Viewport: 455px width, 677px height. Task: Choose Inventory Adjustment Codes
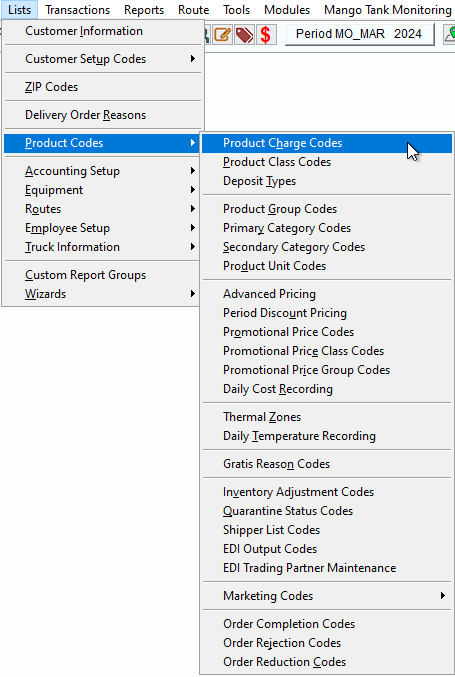[327, 492]
